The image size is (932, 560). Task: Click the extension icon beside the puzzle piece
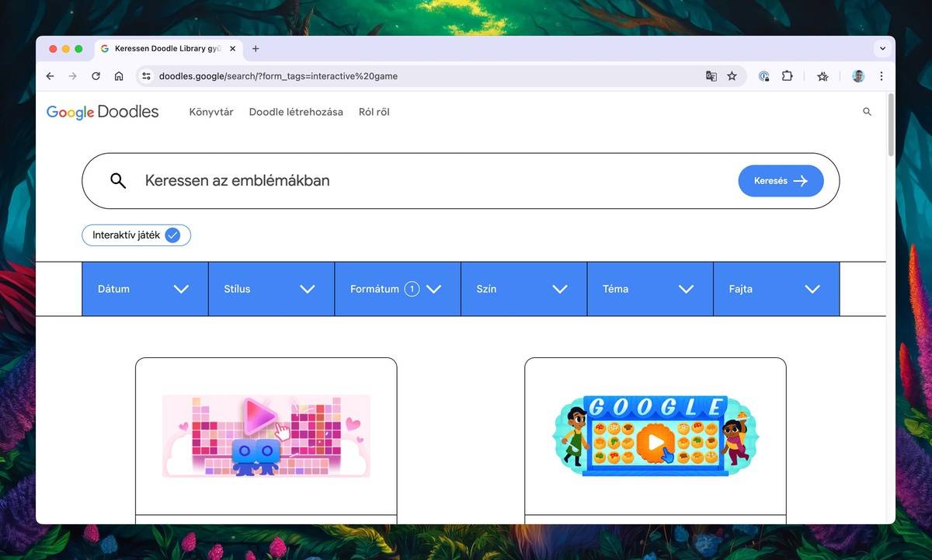tap(764, 76)
